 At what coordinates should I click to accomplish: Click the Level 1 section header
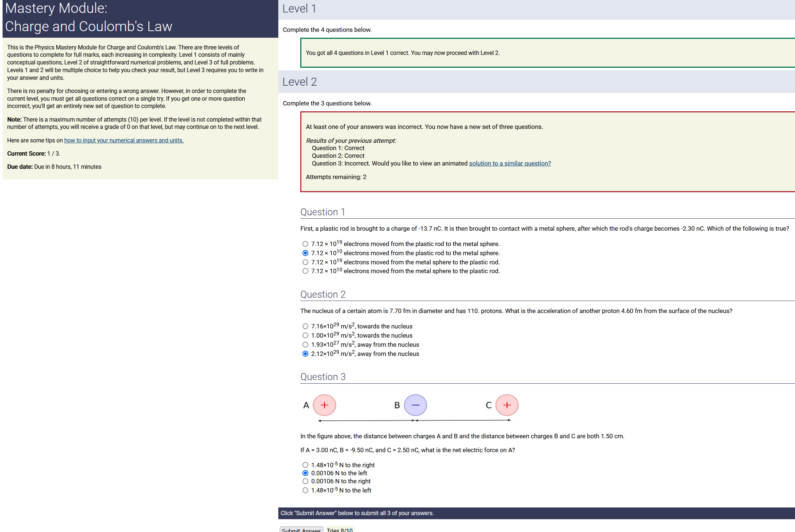(299, 8)
